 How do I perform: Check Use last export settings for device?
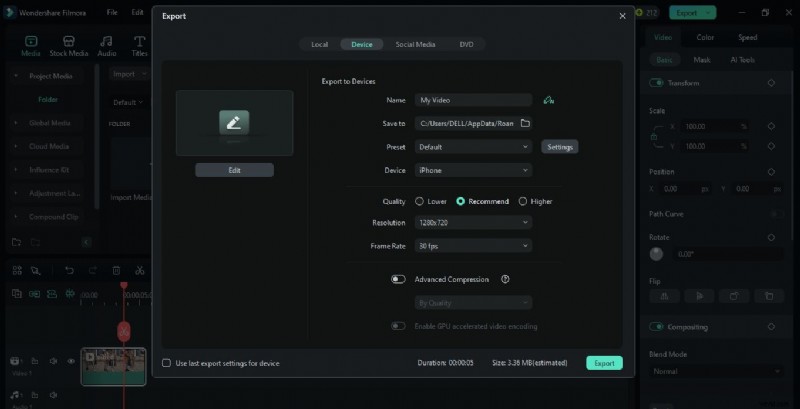(x=167, y=363)
